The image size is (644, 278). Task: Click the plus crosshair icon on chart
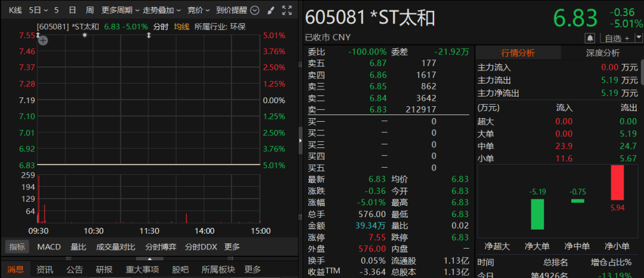pyautogui.click(x=43, y=41)
